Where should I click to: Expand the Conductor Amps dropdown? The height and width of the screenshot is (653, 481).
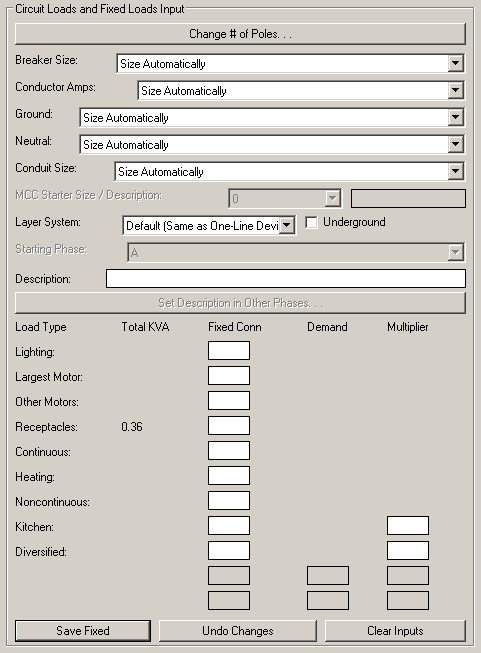(301, 90)
